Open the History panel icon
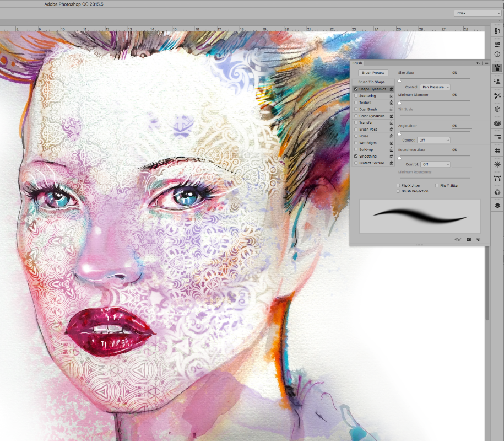This screenshot has width=504, height=441. (497, 31)
